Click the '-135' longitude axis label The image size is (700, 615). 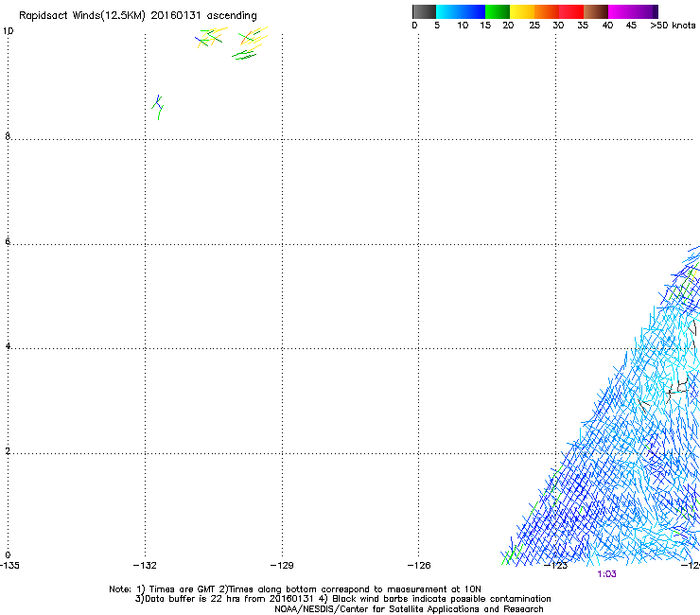coord(9,566)
